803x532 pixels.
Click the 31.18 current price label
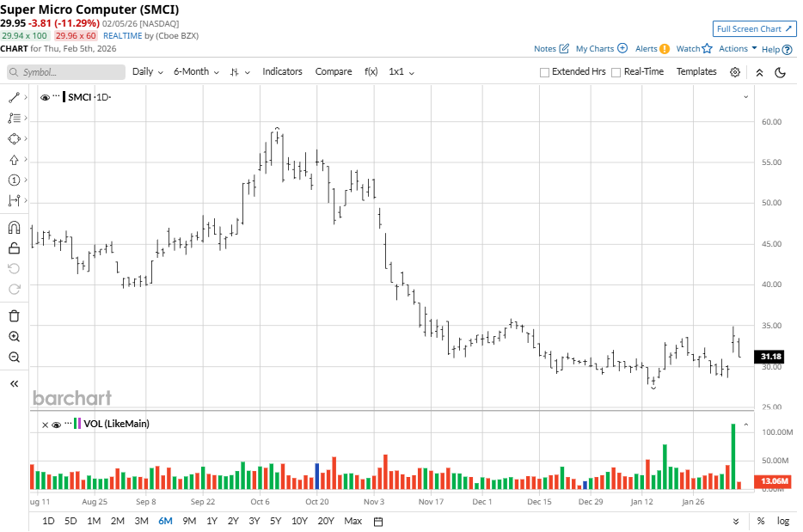point(769,357)
